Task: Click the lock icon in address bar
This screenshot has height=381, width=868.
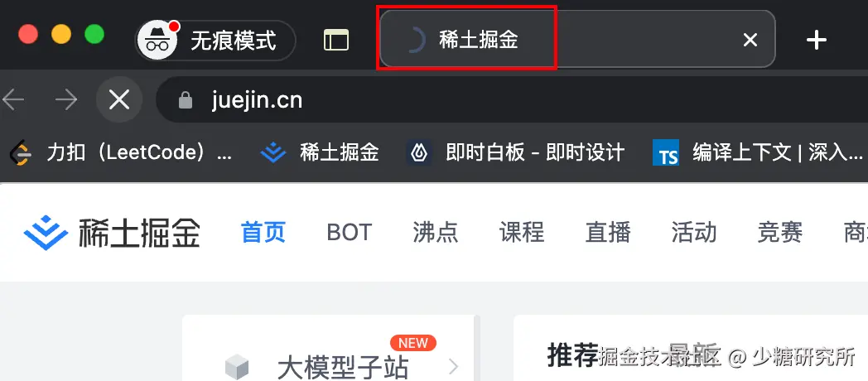Action: coord(186,100)
